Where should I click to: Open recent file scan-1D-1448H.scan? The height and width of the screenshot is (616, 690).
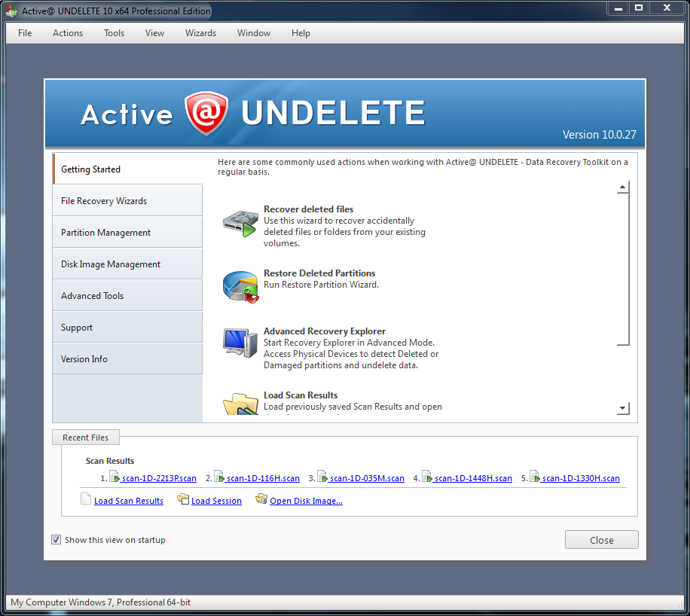pos(473,478)
